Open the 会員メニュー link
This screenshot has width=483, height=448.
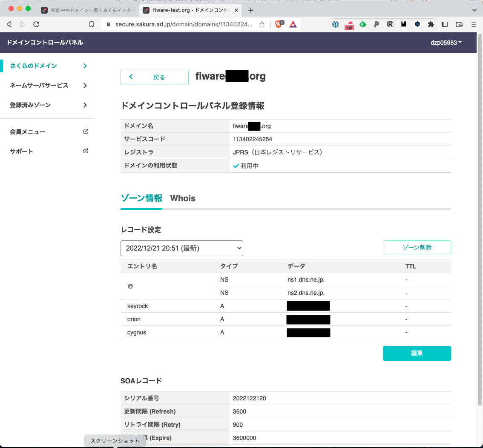pyautogui.click(x=27, y=132)
